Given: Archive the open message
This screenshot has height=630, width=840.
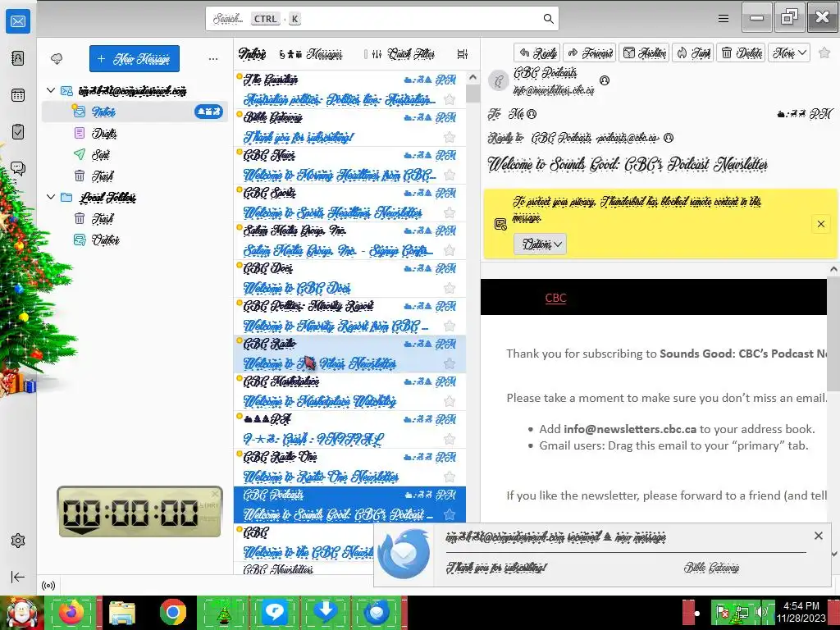Looking at the screenshot, I should pos(645,52).
